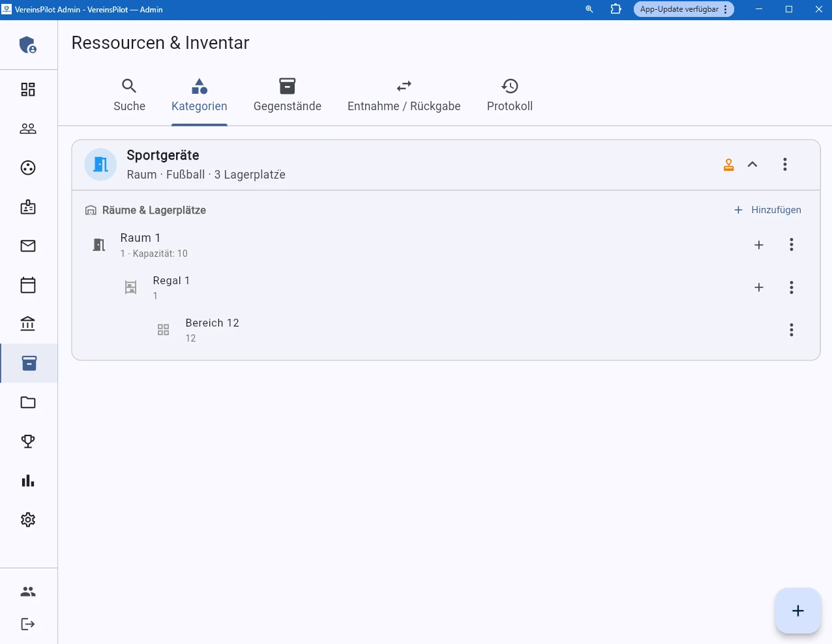The image size is (832, 644).
Task: Click the orange stamp icon on Sportgeräte
Action: [x=728, y=165]
